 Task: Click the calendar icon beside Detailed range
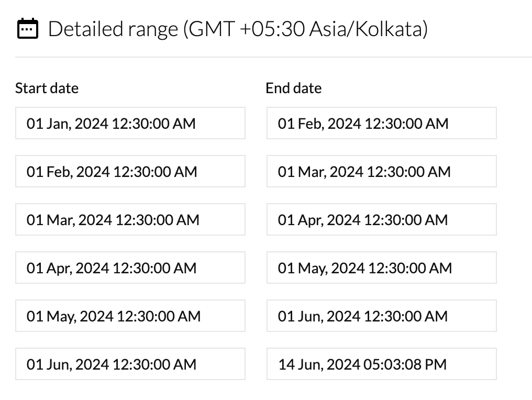pos(28,29)
